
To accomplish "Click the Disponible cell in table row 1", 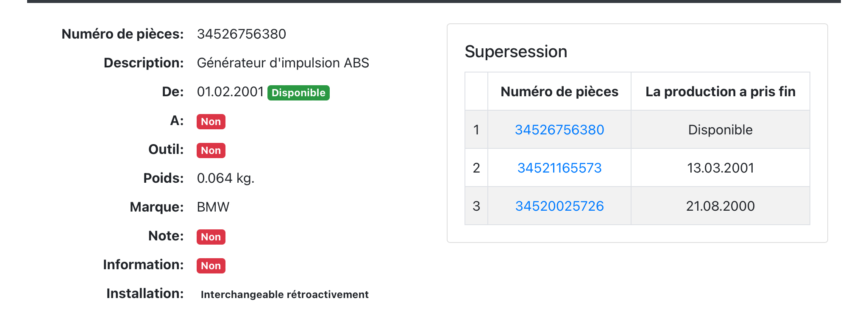I will point(720,130).
